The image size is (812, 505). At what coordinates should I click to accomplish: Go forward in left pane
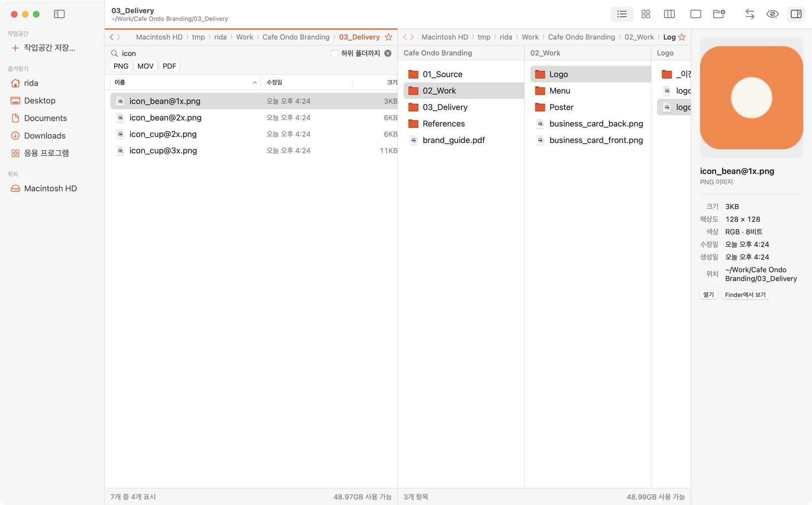pyautogui.click(x=119, y=37)
